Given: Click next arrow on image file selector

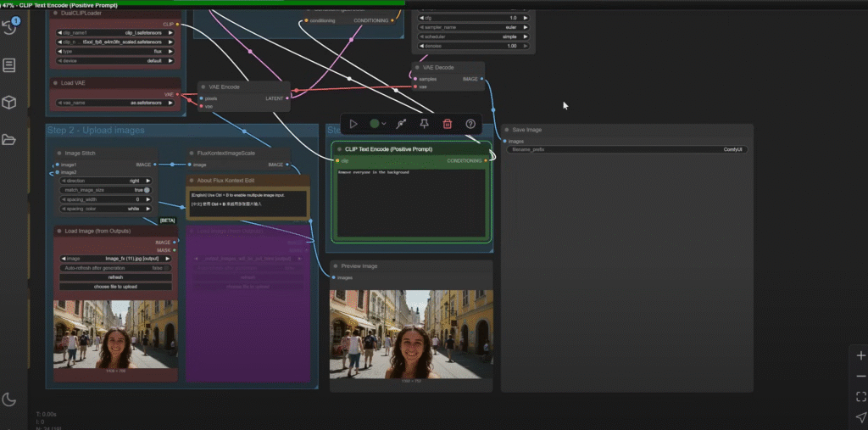Looking at the screenshot, I should tap(168, 259).
